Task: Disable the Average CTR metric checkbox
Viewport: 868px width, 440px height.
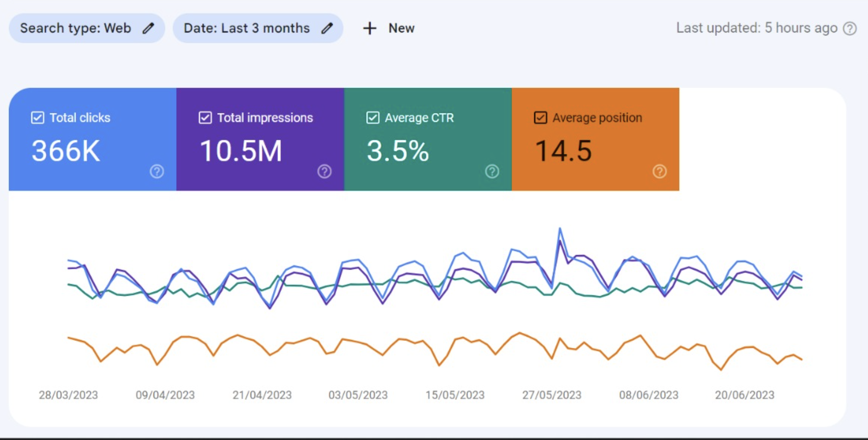Action: pyautogui.click(x=372, y=118)
